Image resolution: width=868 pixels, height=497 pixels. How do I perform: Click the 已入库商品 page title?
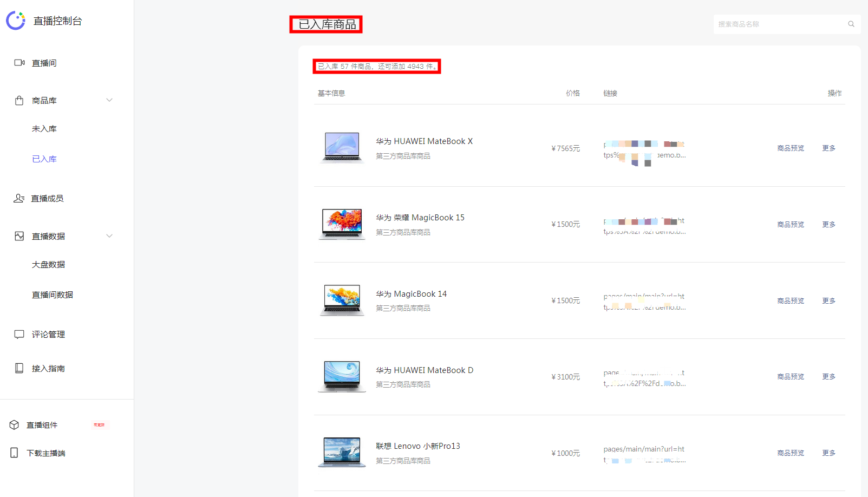point(327,24)
